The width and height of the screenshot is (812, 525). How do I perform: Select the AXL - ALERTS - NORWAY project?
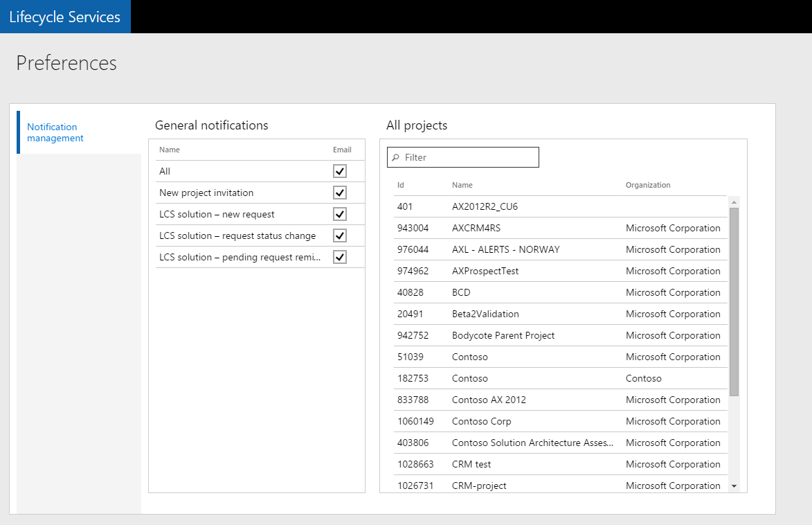505,249
